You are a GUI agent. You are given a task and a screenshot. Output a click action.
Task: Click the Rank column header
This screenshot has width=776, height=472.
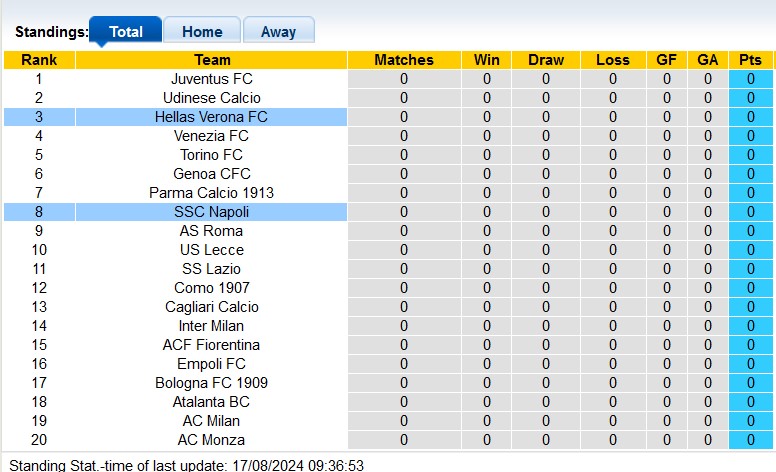click(x=39, y=60)
